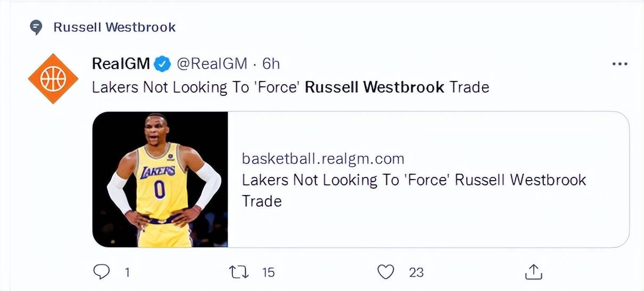
Task: Like the tweet with the heart icon
Action: (x=385, y=272)
